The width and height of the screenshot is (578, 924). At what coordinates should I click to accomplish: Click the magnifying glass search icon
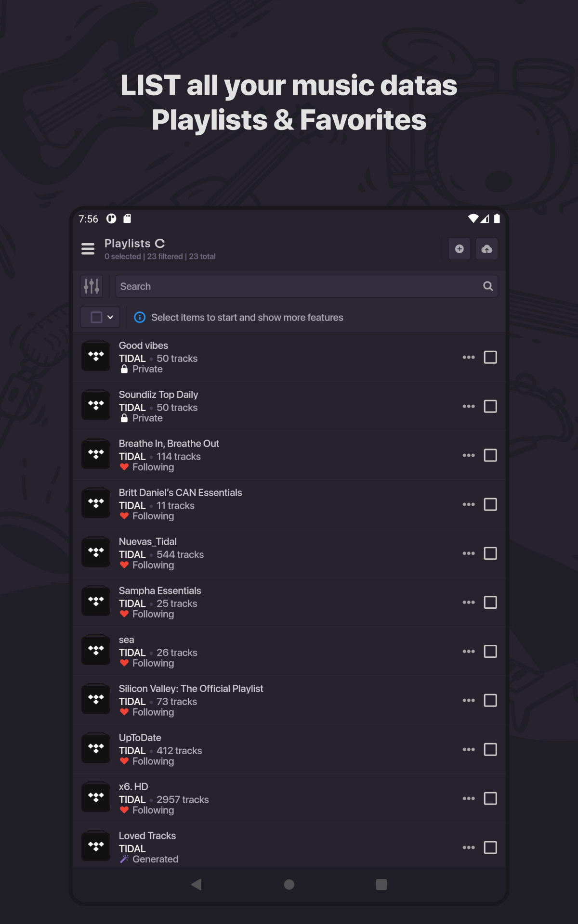pos(487,286)
